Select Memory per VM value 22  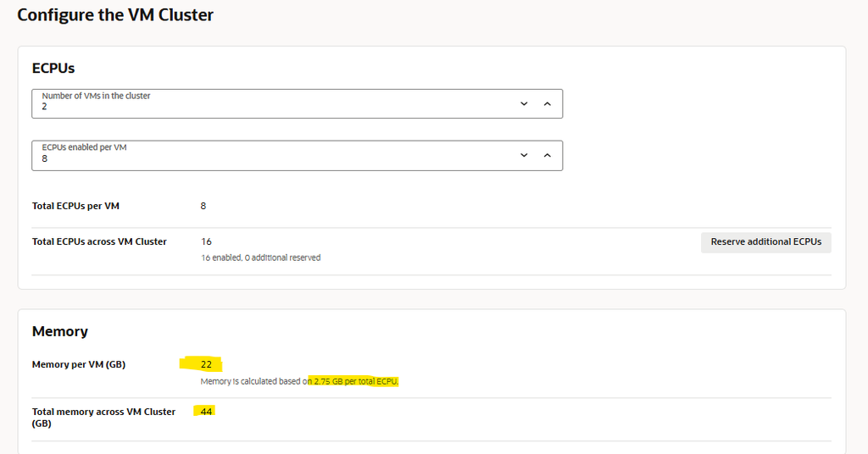point(206,364)
